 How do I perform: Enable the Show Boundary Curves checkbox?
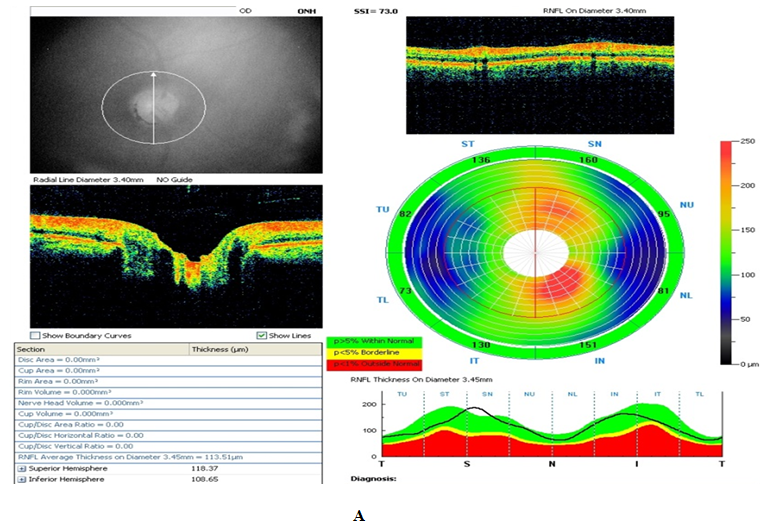point(36,335)
